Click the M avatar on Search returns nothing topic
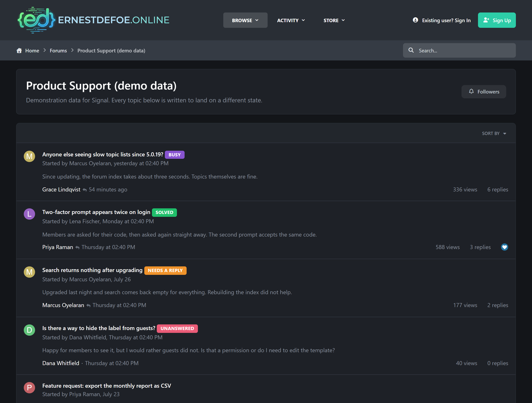The height and width of the screenshot is (403, 532). (x=29, y=272)
